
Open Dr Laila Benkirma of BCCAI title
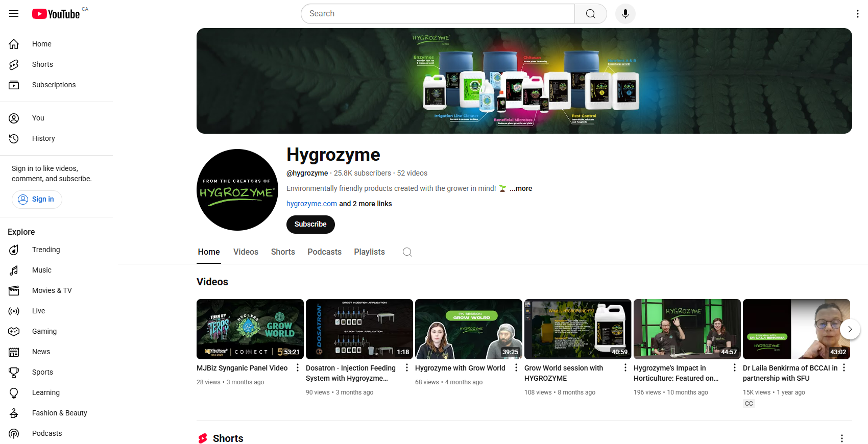pyautogui.click(x=790, y=373)
